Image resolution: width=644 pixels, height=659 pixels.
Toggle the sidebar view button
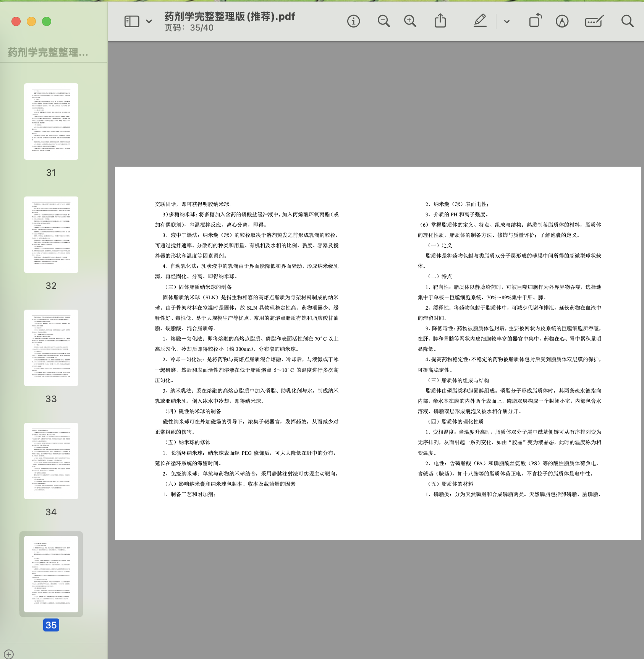pyautogui.click(x=132, y=21)
